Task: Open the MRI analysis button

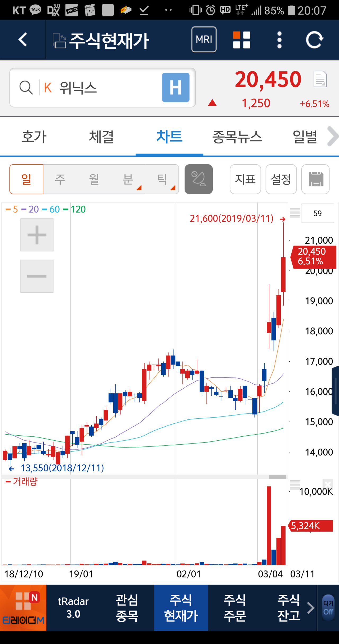Action: pos(204,40)
